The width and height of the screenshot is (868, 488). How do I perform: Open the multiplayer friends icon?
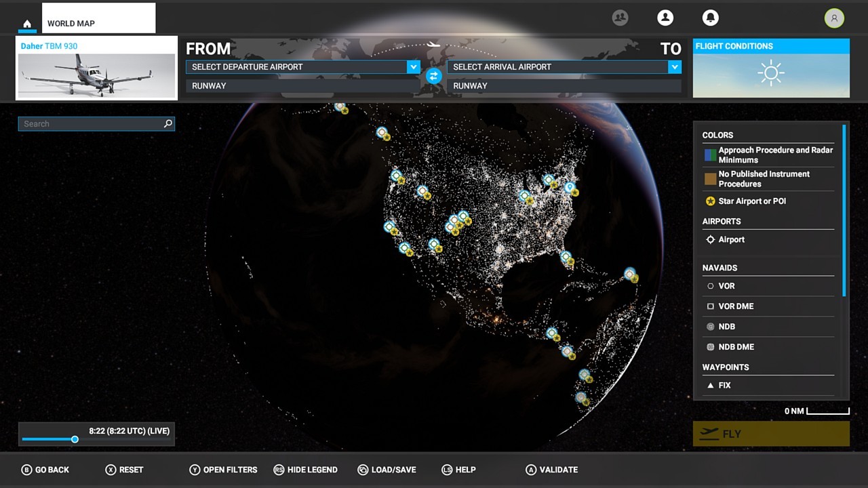(620, 18)
